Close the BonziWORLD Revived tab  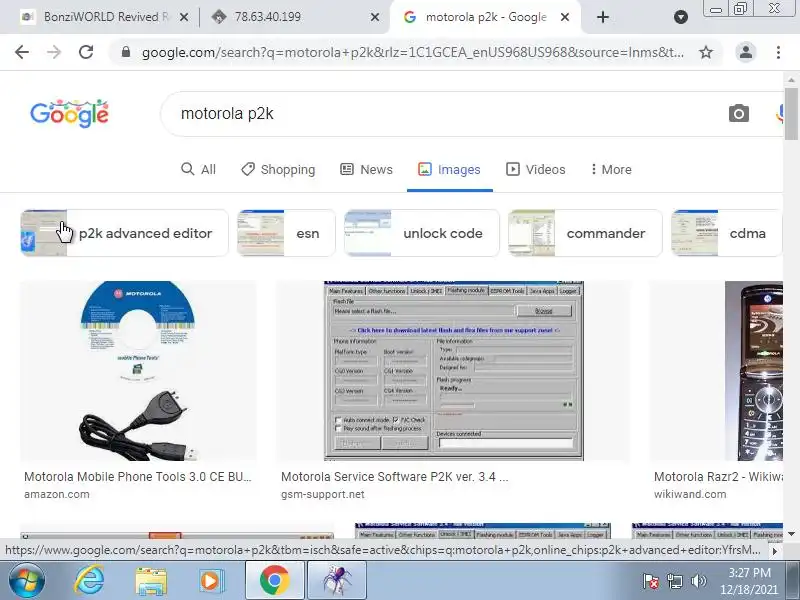point(184,17)
